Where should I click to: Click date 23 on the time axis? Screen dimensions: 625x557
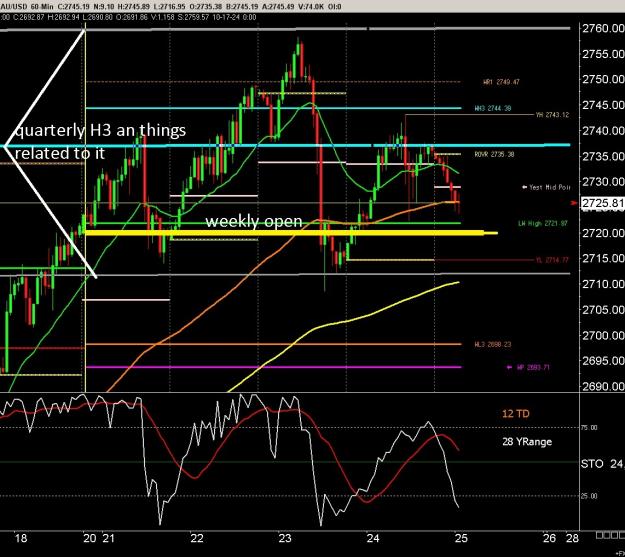tap(285, 538)
